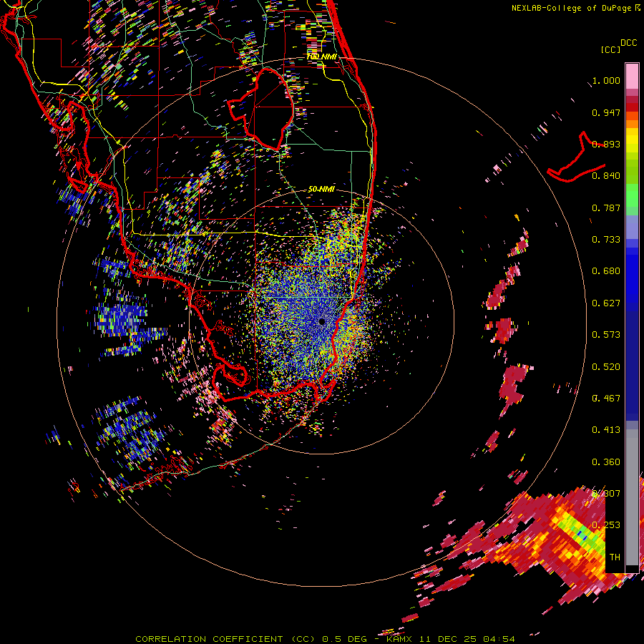This screenshot has width=644, height=644.
Task: Click the CORRELATION COEFFICIENT (CC) caption title
Action: click(x=225, y=639)
